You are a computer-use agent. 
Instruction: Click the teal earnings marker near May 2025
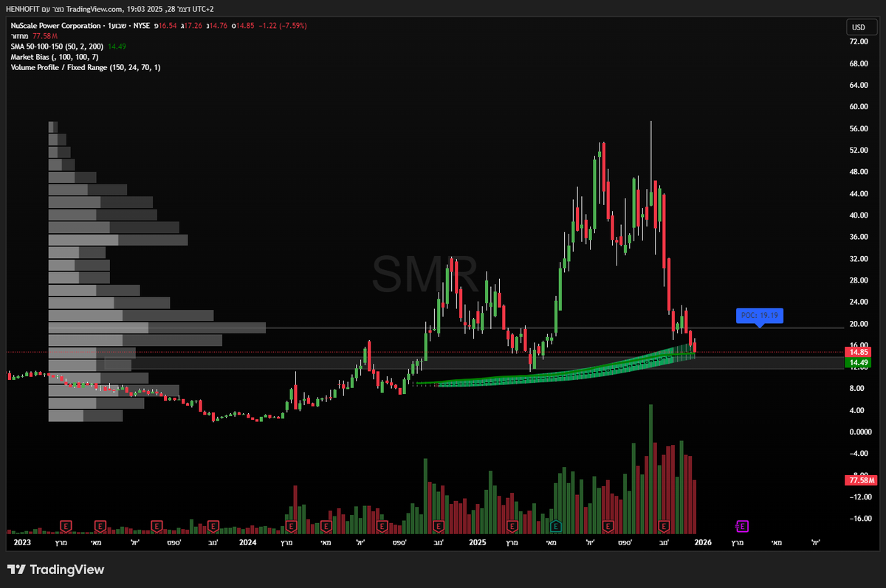555,526
